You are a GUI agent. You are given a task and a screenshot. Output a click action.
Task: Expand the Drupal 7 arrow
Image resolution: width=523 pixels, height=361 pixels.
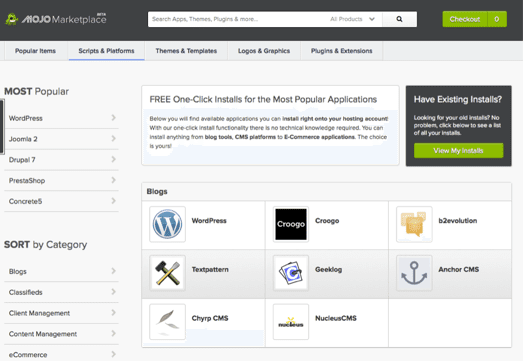pyautogui.click(x=113, y=159)
